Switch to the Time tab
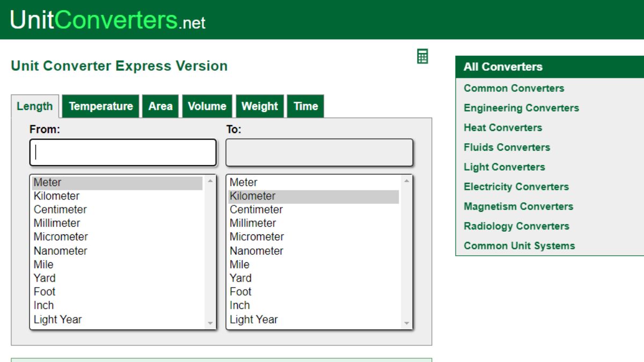 pyautogui.click(x=305, y=106)
